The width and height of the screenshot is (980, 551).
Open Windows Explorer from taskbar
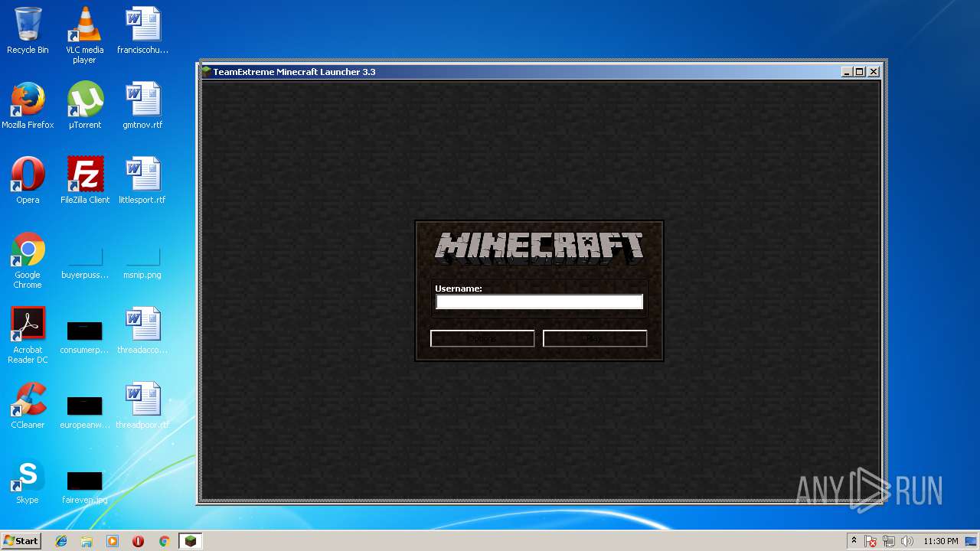click(x=87, y=541)
